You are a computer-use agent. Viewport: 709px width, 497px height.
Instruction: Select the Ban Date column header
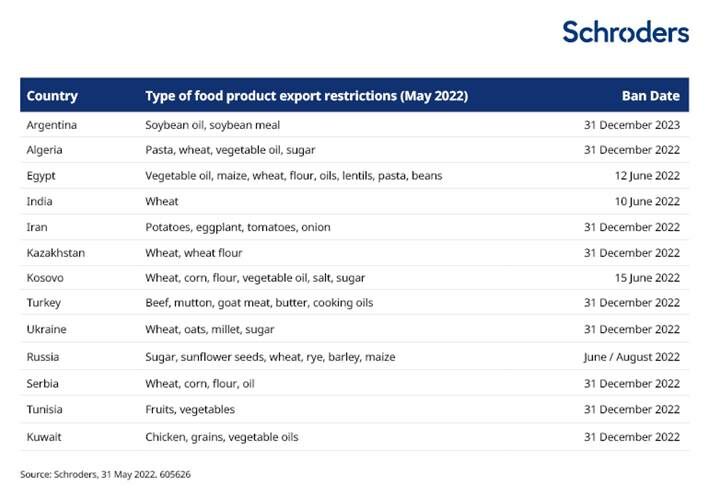pos(650,96)
